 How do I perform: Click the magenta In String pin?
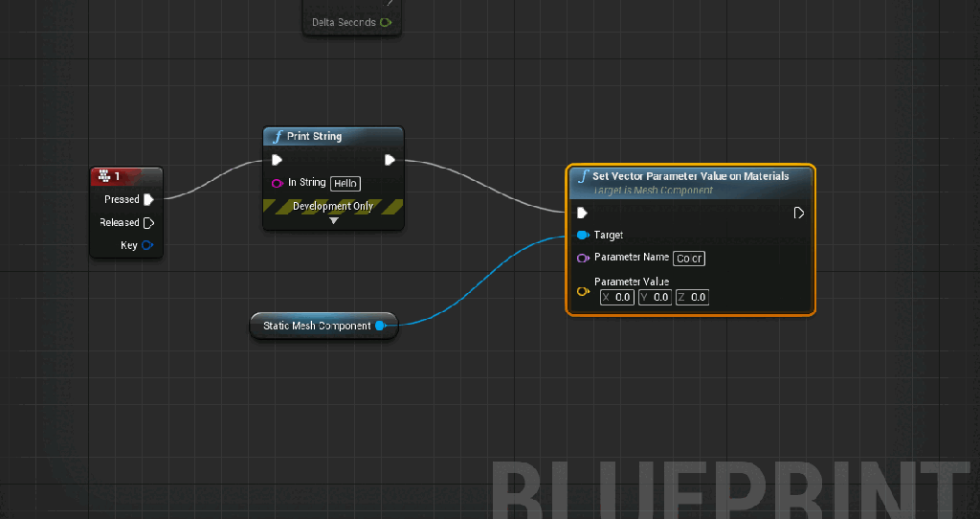(277, 183)
